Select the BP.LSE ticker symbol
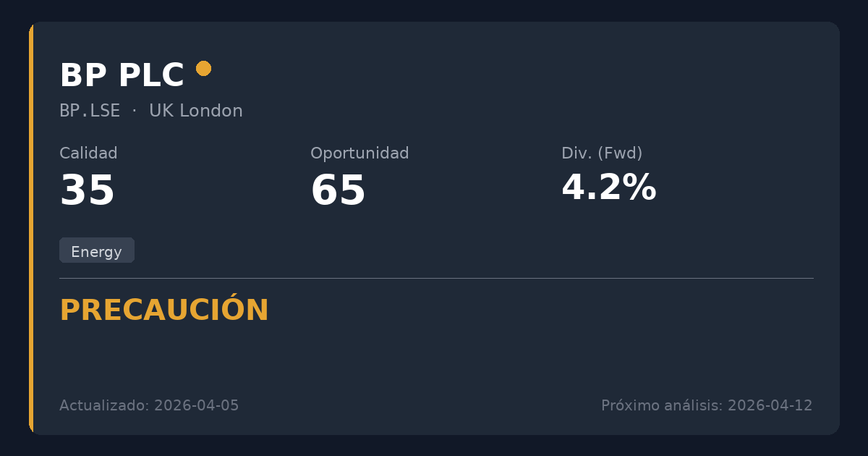Screen dimensions: 868x456 90,111
